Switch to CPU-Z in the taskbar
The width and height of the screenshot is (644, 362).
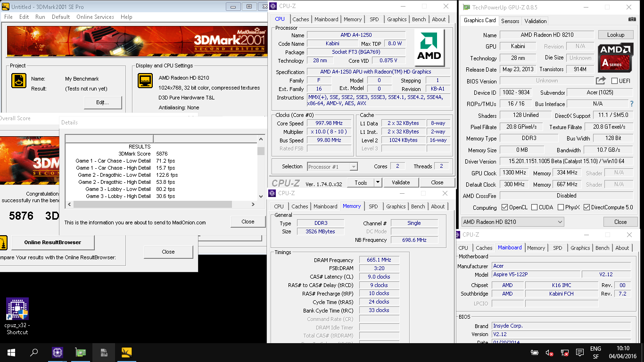[58, 353]
